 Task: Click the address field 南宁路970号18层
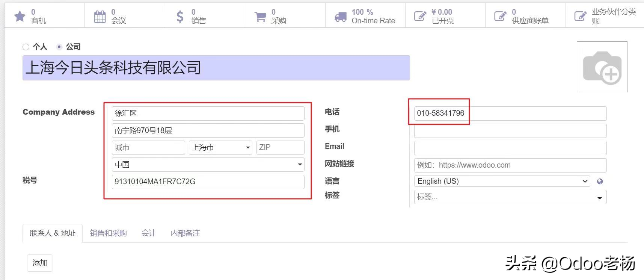click(208, 130)
